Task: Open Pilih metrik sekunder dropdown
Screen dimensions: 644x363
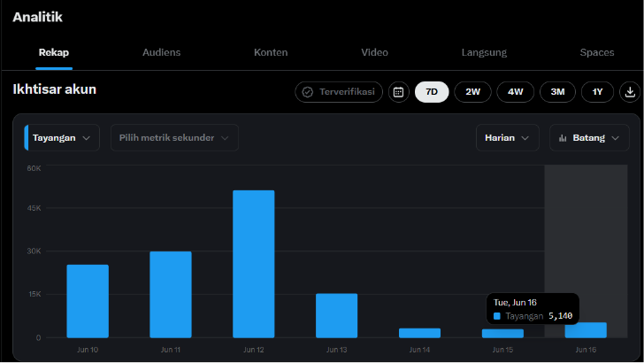Action: [174, 138]
